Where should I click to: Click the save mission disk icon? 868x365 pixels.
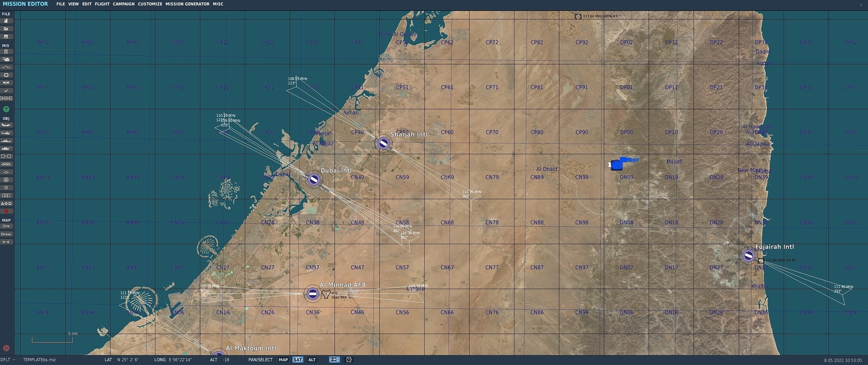pyautogui.click(x=6, y=37)
